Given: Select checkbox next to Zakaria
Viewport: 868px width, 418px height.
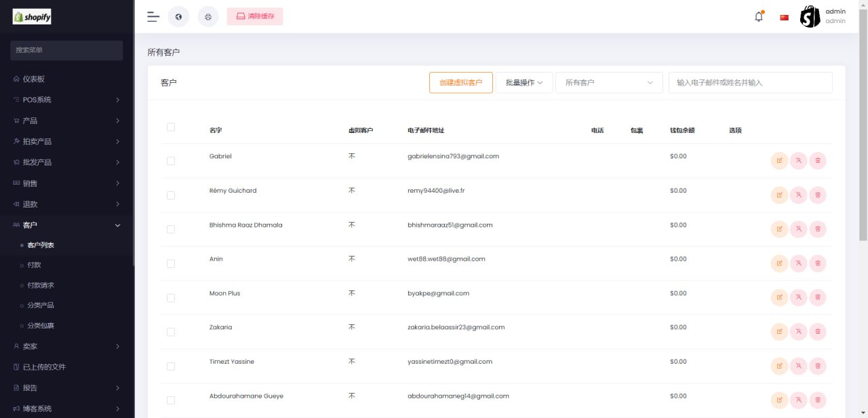Looking at the screenshot, I should [x=171, y=332].
